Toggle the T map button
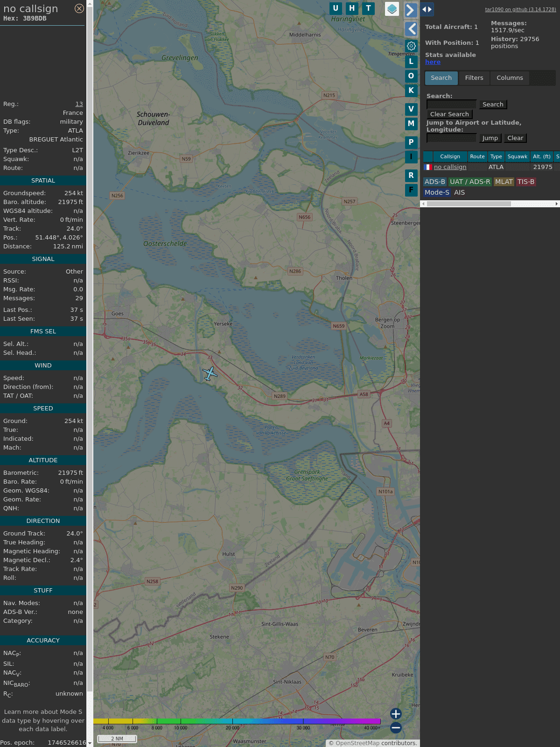 (368, 8)
